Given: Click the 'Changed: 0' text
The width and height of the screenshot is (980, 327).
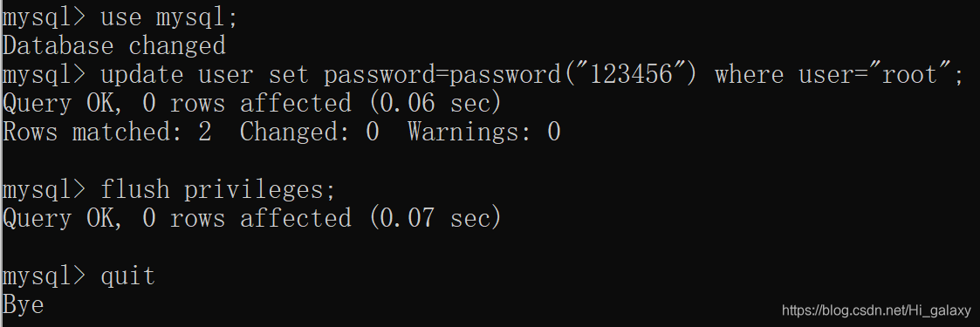Looking at the screenshot, I should coord(310,133).
